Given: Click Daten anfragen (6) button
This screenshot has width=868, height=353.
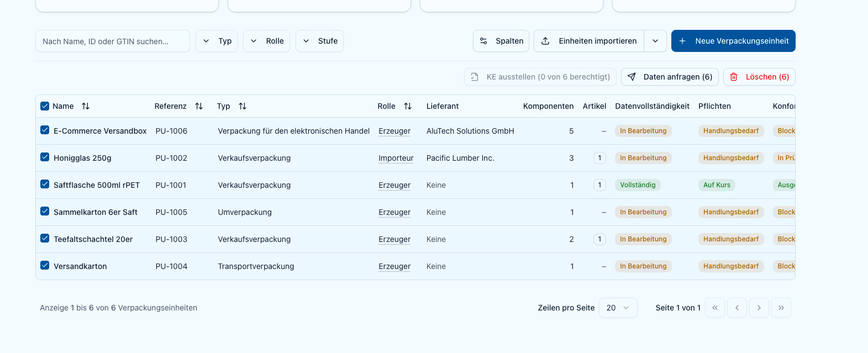Looking at the screenshot, I should 670,77.
